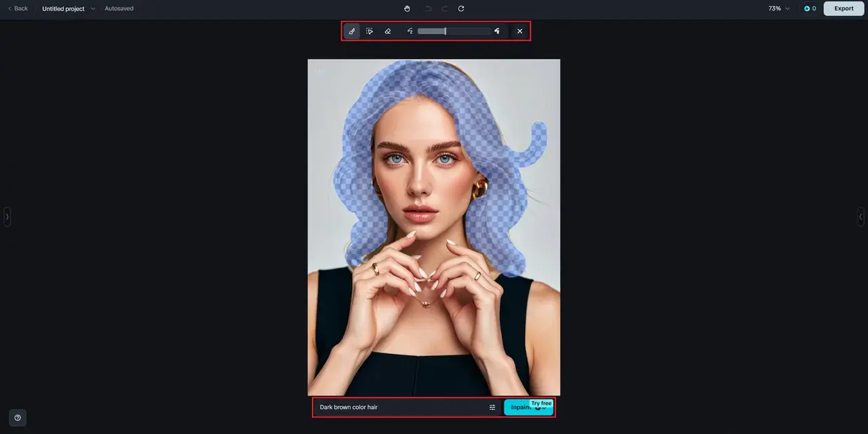
Task: Open the 73% zoom dropdown
Action: (778, 9)
